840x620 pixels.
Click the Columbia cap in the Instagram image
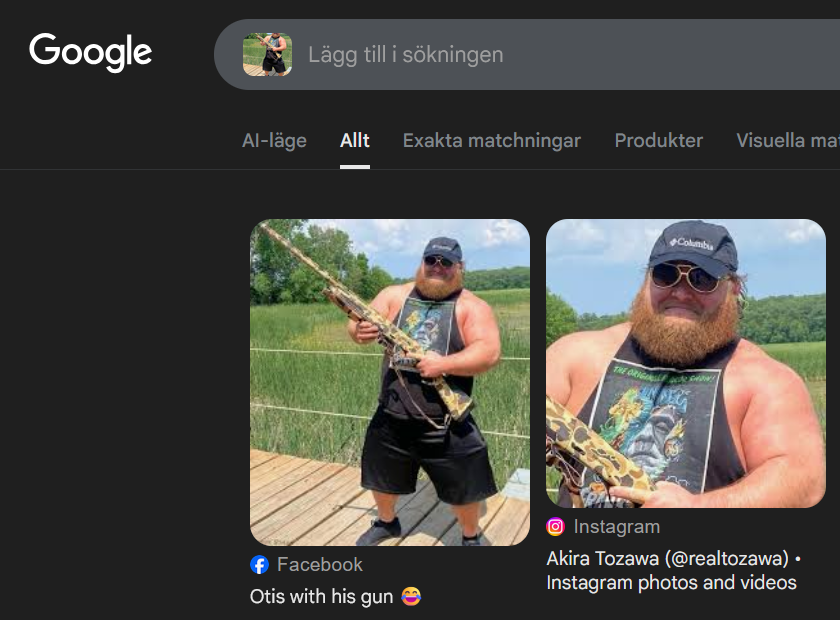(694, 249)
